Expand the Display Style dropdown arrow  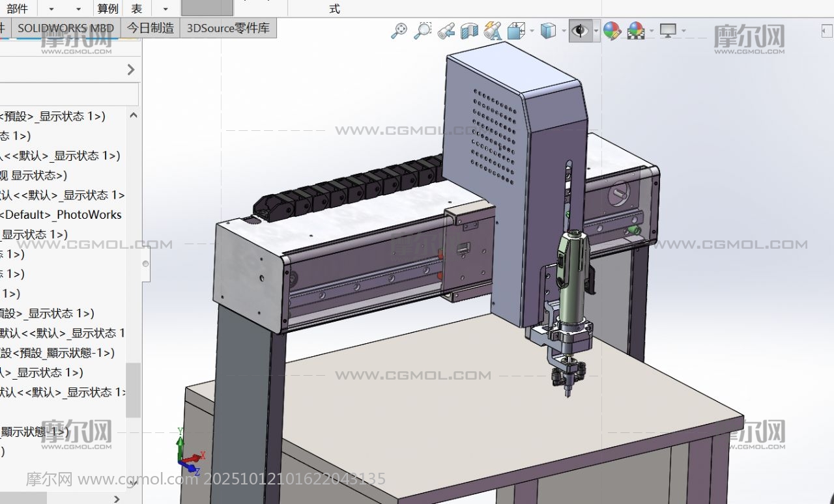563,31
